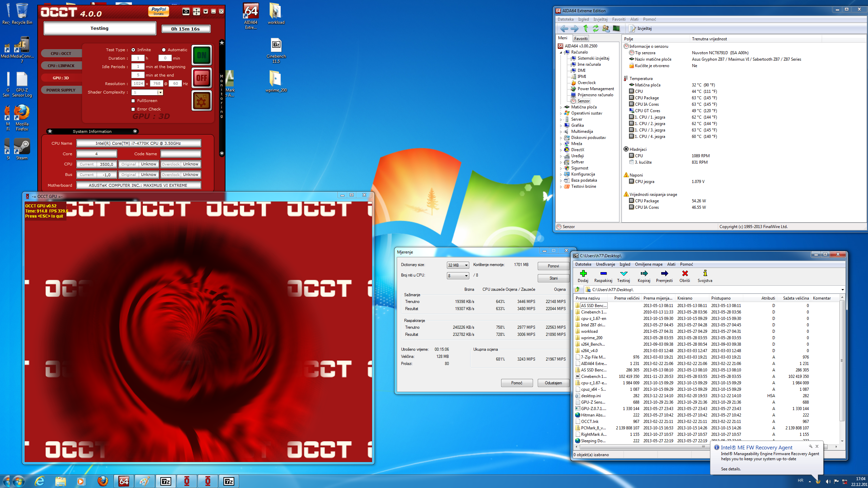This screenshot has height=488, width=868.
Task: Collapse Računalo tree node
Action: click(x=561, y=53)
